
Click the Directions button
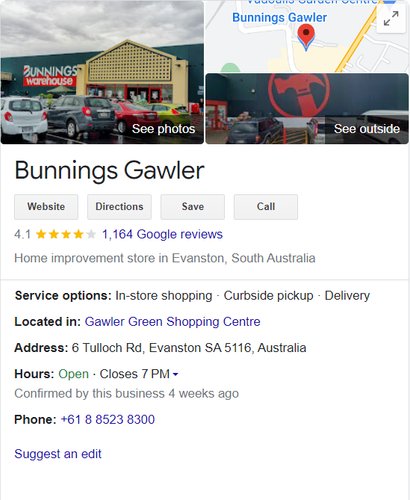click(119, 207)
